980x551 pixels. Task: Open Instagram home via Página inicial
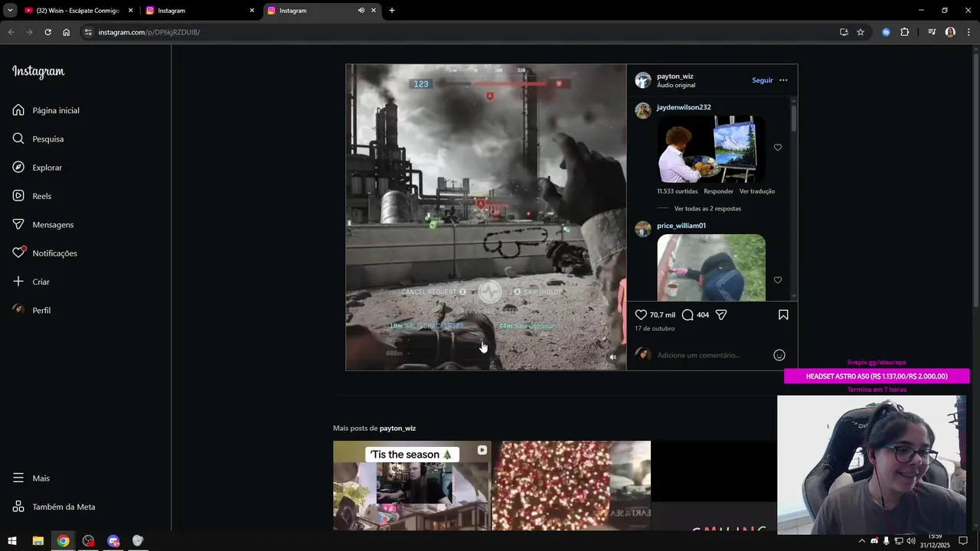(46, 110)
